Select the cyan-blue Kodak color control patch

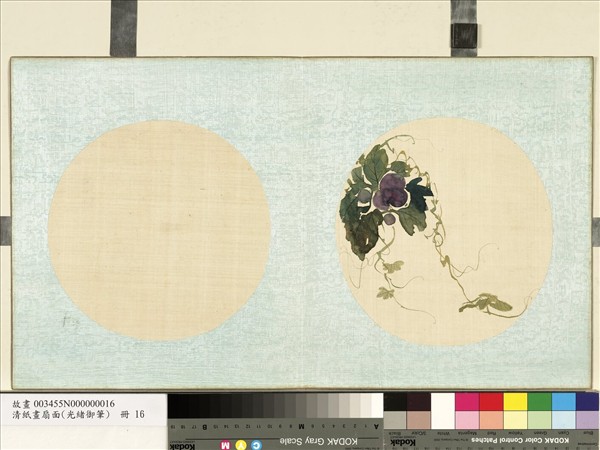point(563,402)
